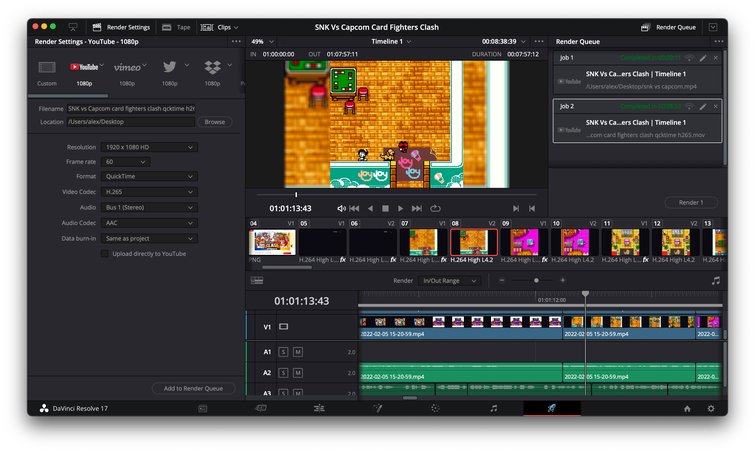Click the Add to Render Queue button
Viewport: 755px width, 452px height.
[x=193, y=388]
